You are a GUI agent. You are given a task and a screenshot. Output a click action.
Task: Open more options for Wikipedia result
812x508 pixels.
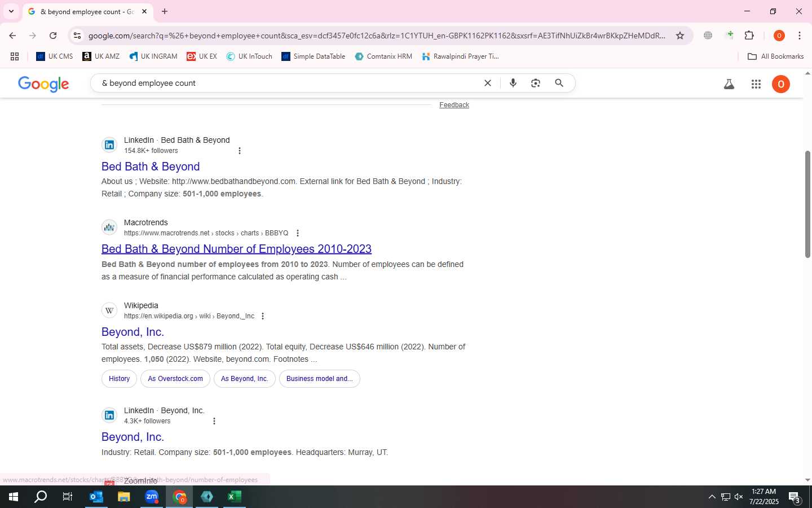(263, 316)
